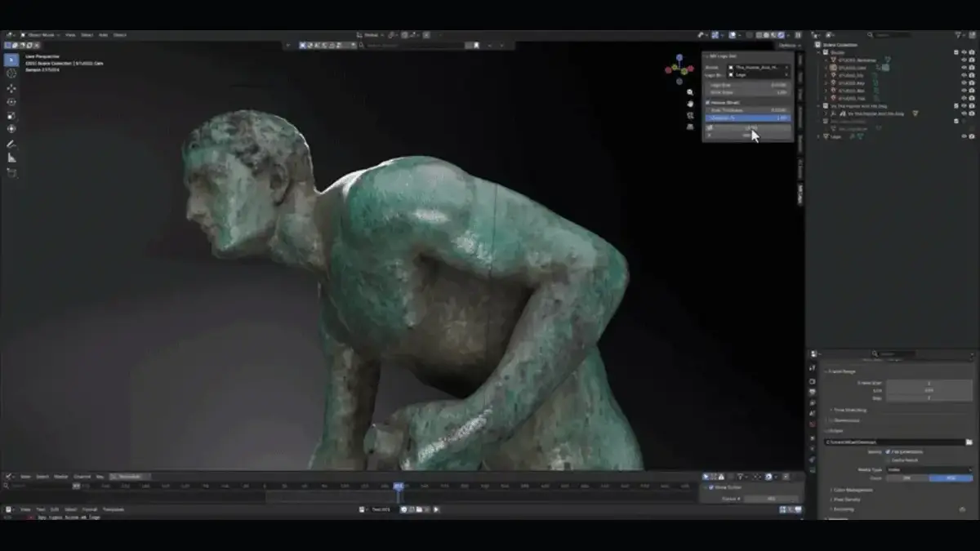980x551 pixels.
Task: Open the Output properties tab icon
Action: click(813, 392)
